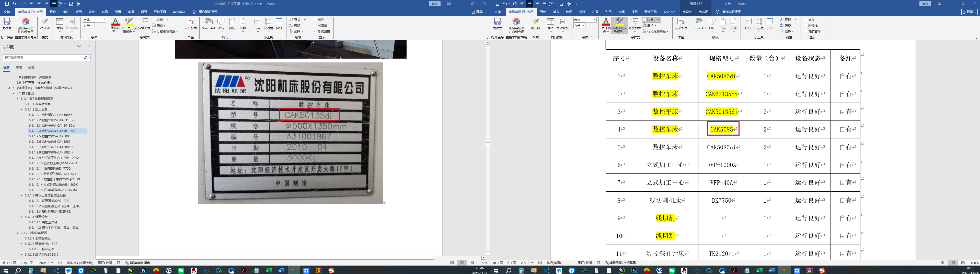The height and width of the screenshot is (274, 980).
Task: Select 格式刷 format painter in right window
Action: click(536, 24)
